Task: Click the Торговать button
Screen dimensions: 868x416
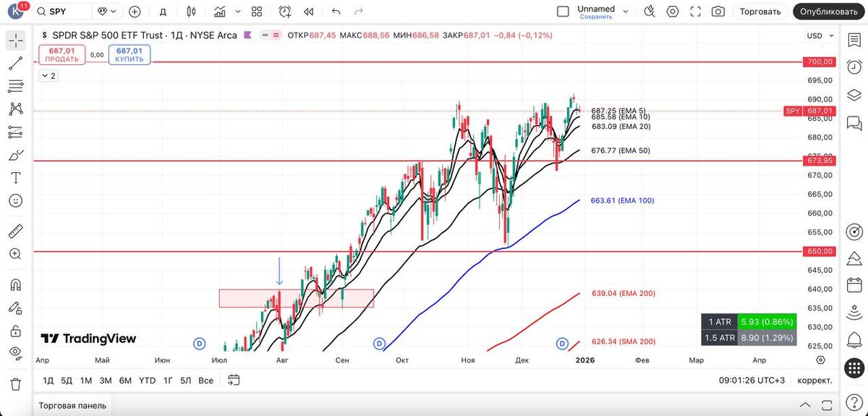Action: point(759,12)
